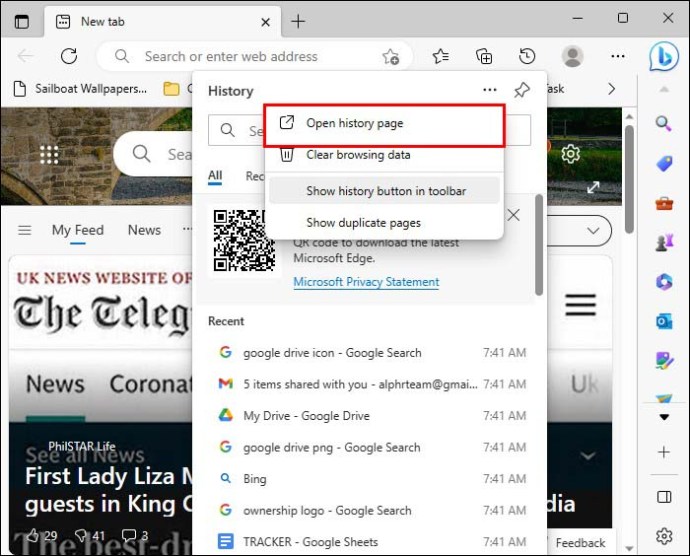
Task: Toggle the sidebar panel icon
Action: tap(664, 497)
